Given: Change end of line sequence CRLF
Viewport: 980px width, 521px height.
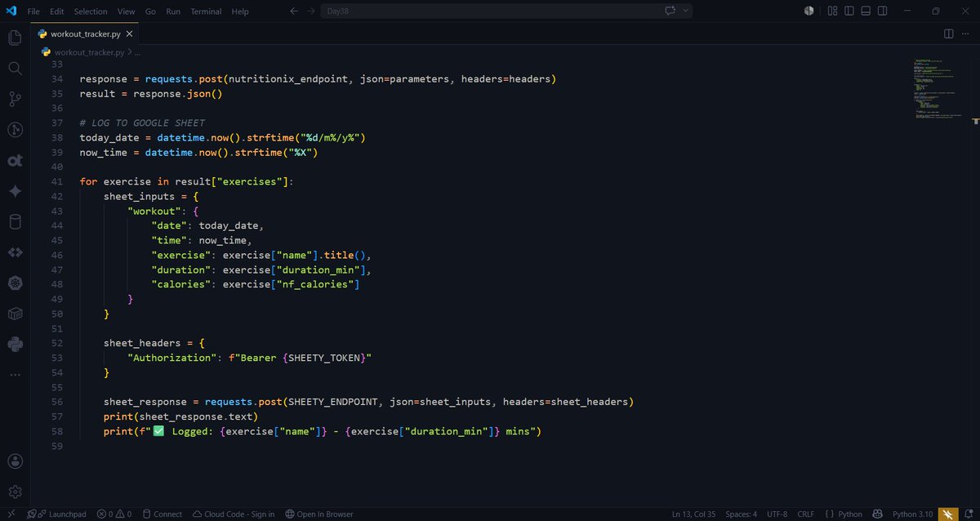Looking at the screenshot, I should pos(806,514).
